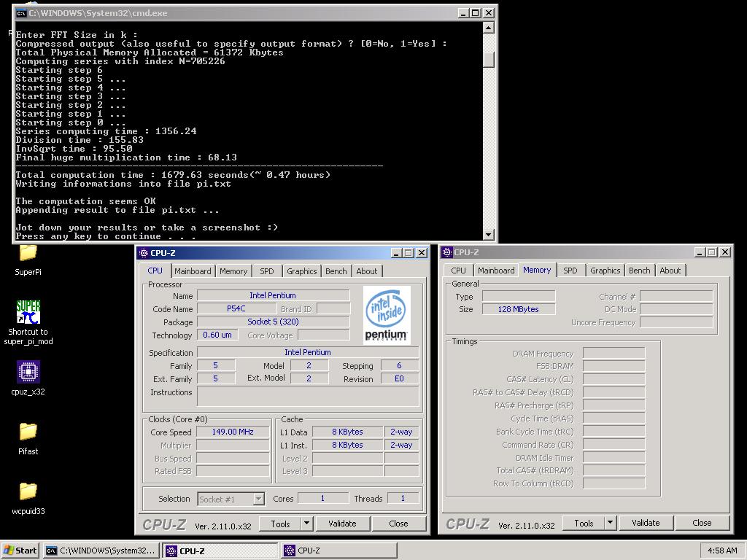This screenshot has width=747, height=560.
Task: Select Memory tab in right CPU-Z window
Action: (x=537, y=270)
